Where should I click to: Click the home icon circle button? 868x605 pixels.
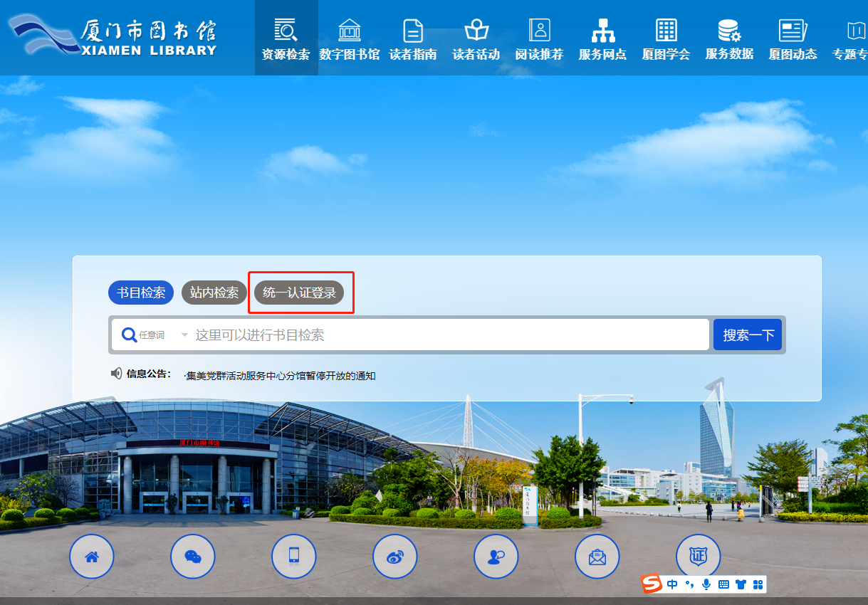[91, 557]
